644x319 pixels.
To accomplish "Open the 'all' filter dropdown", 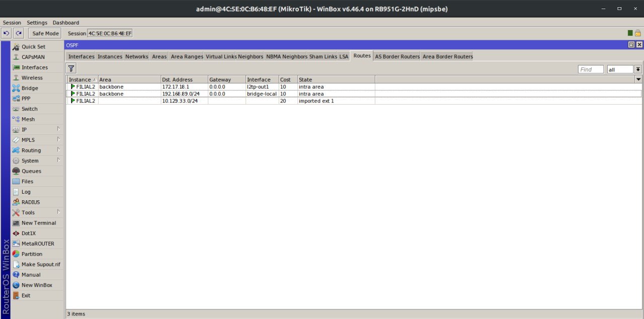I will [638, 69].
